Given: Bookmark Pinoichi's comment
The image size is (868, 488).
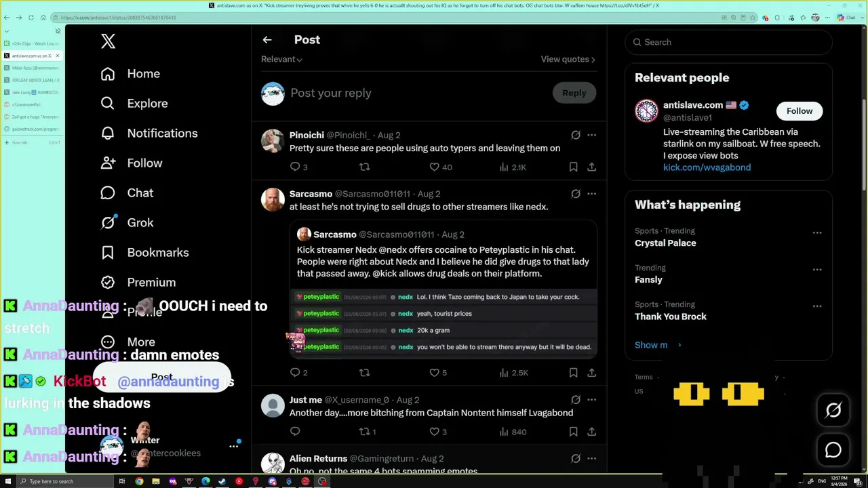Looking at the screenshot, I should coord(573,167).
